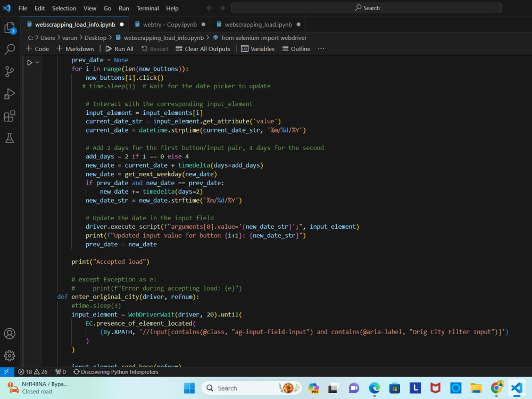Open the Selection menu
532x399 pixels.
(x=64, y=8)
